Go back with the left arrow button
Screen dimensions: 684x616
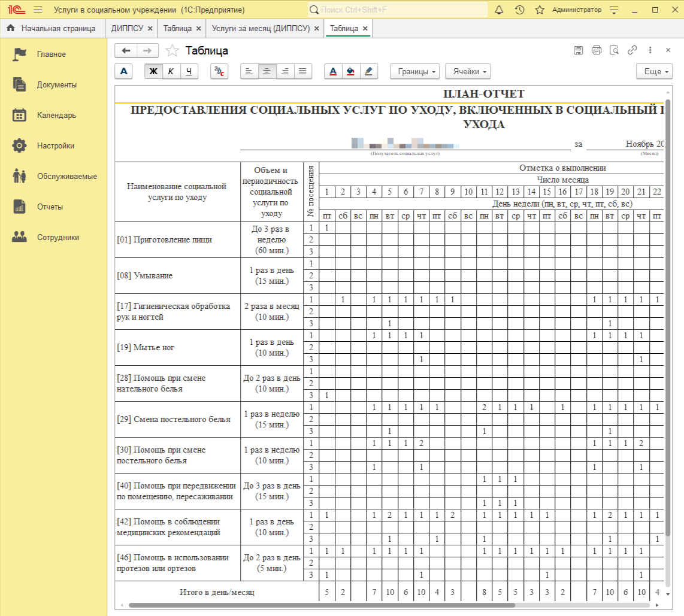click(126, 51)
